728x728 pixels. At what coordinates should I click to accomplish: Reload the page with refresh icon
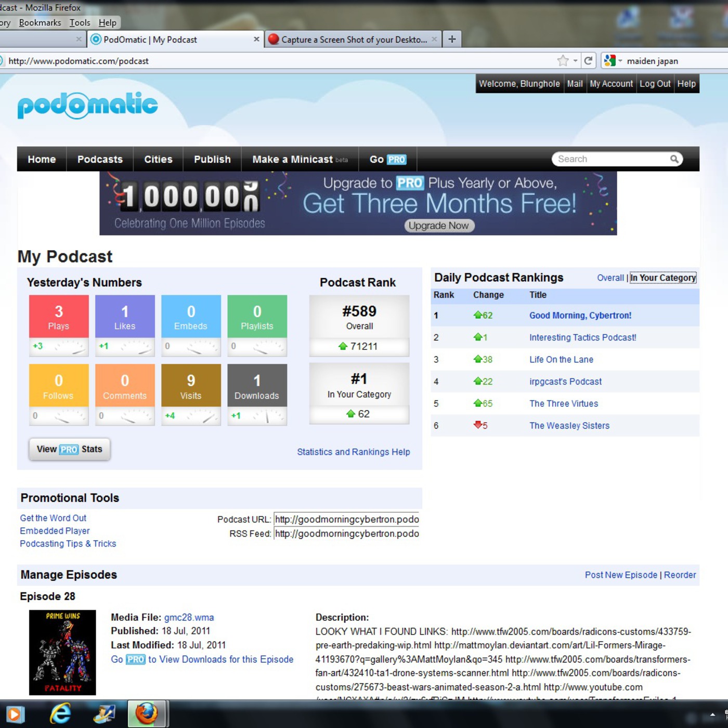tap(588, 61)
